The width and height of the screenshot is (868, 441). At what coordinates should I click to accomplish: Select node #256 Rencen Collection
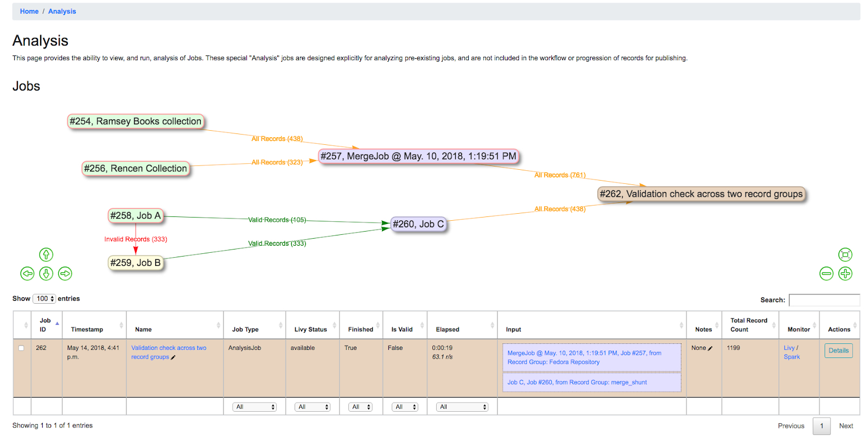(136, 169)
